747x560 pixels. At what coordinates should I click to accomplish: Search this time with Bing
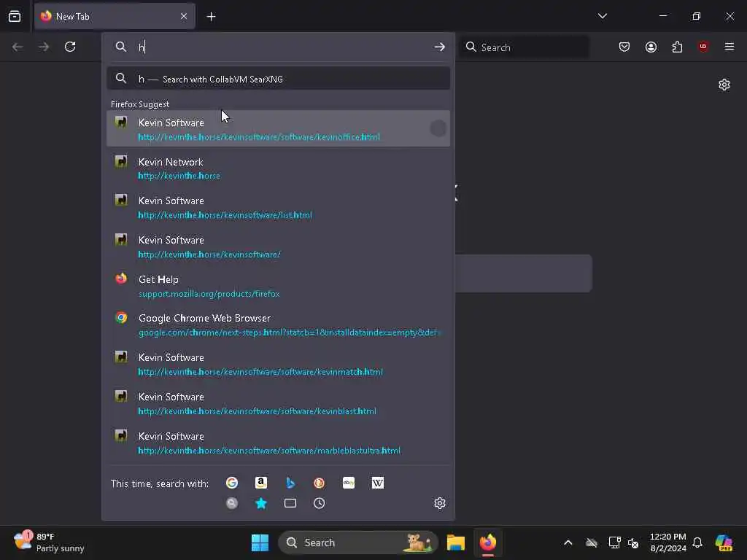(x=290, y=483)
